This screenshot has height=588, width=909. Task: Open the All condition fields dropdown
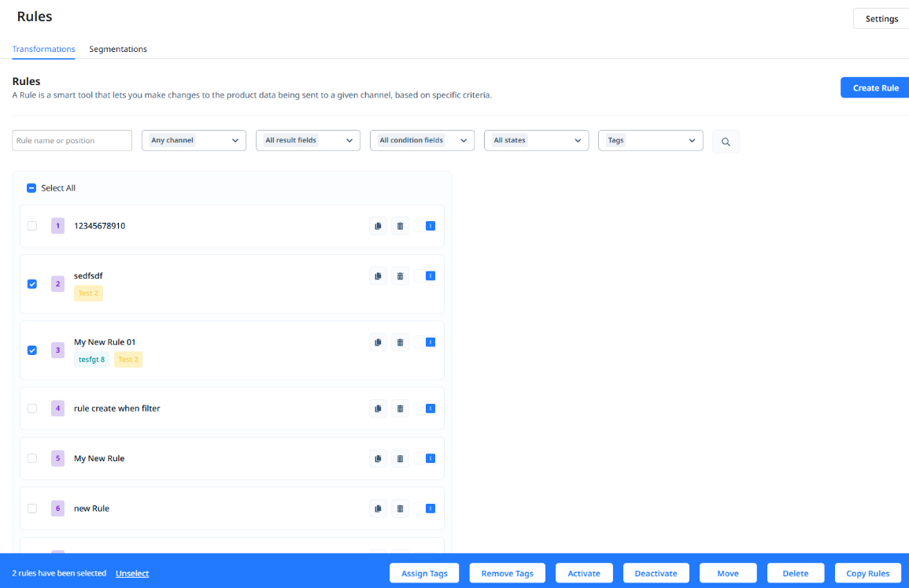[422, 140]
